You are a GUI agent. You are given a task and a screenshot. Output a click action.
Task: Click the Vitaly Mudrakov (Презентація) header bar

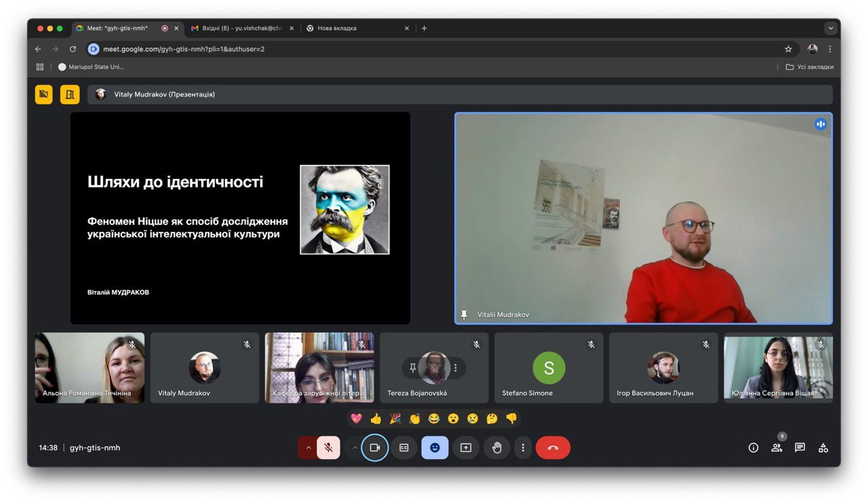click(460, 94)
